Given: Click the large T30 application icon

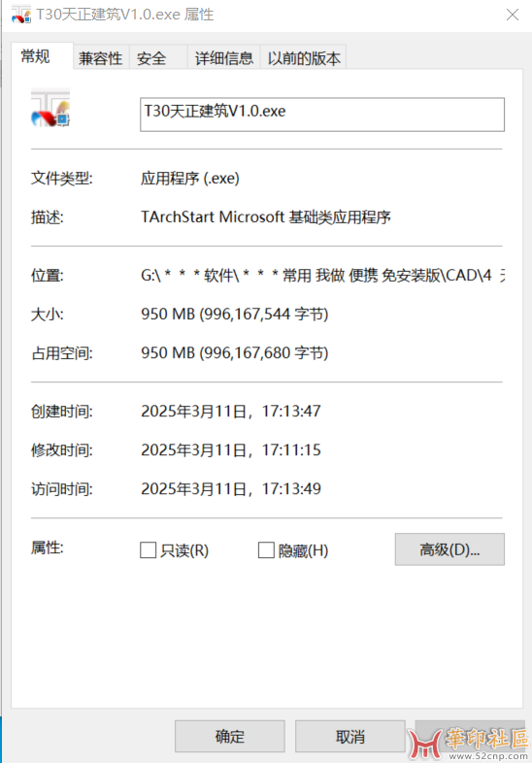Looking at the screenshot, I should (x=50, y=109).
